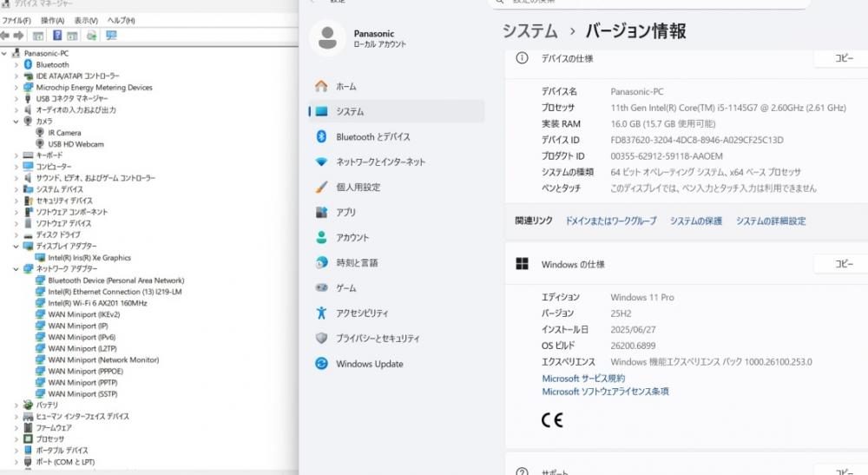
Task: Expand Microchip Energy Metering Devices category
Action: (16, 88)
